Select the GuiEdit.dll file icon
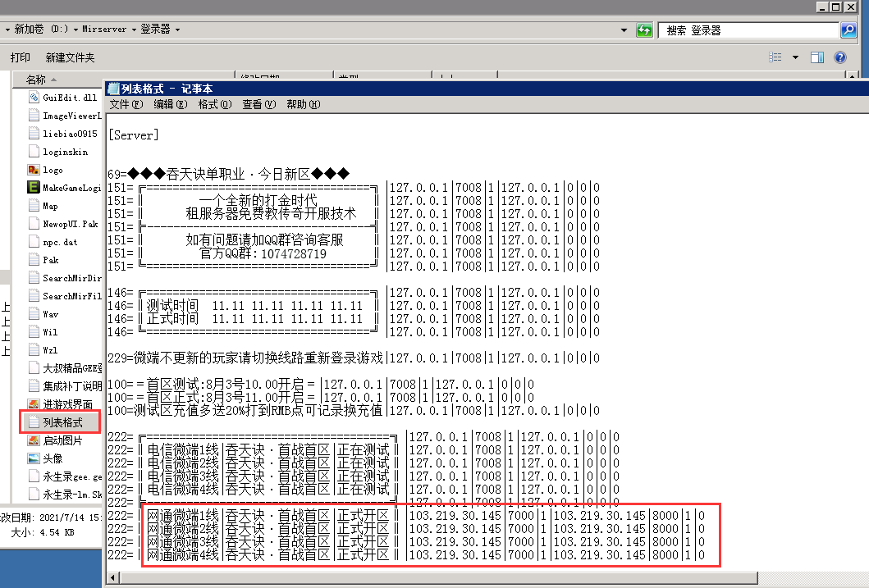The image size is (869, 588). point(34,98)
